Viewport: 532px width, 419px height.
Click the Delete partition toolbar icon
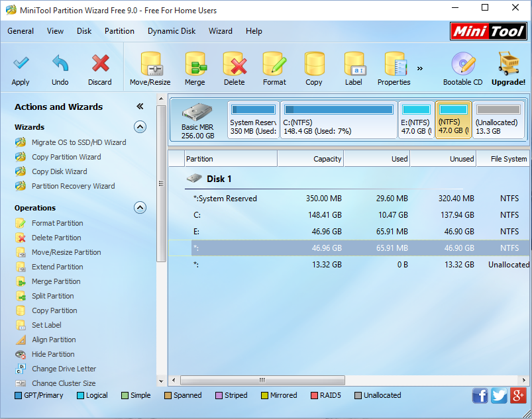[x=235, y=64]
